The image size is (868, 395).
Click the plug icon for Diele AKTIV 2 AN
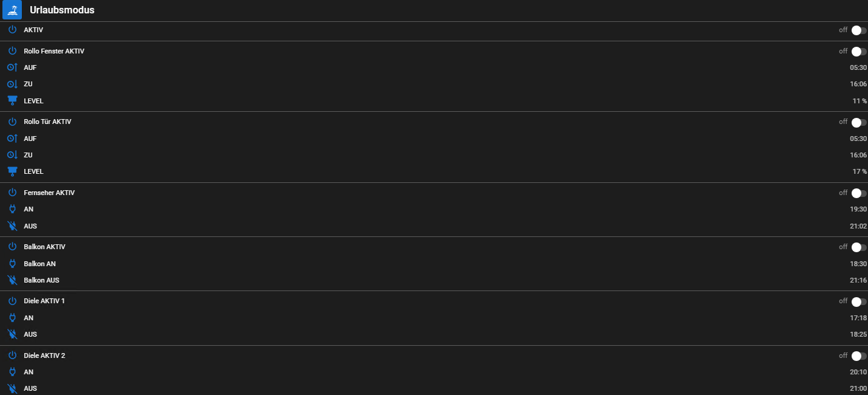[12, 372]
